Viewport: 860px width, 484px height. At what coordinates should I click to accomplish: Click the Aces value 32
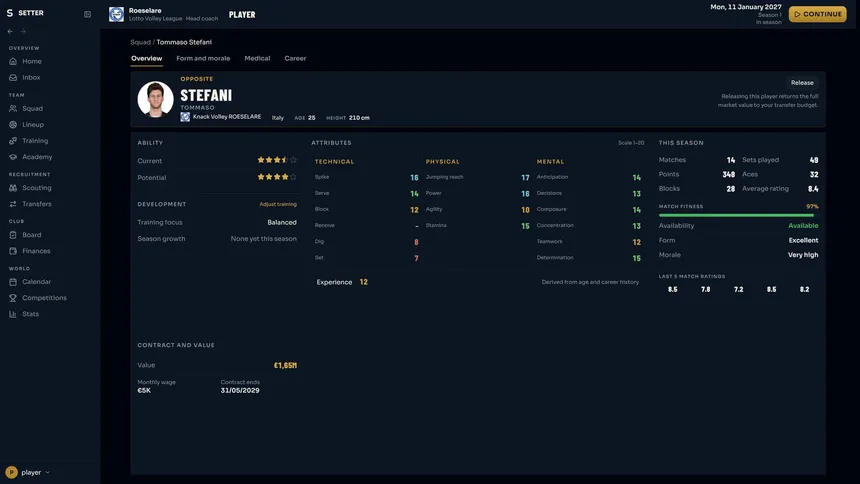[814, 175]
